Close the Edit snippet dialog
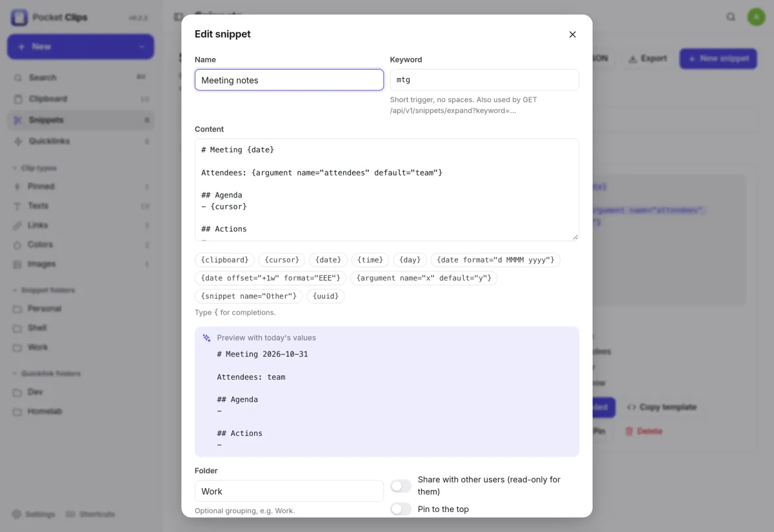This screenshot has height=532, width=774. click(572, 35)
